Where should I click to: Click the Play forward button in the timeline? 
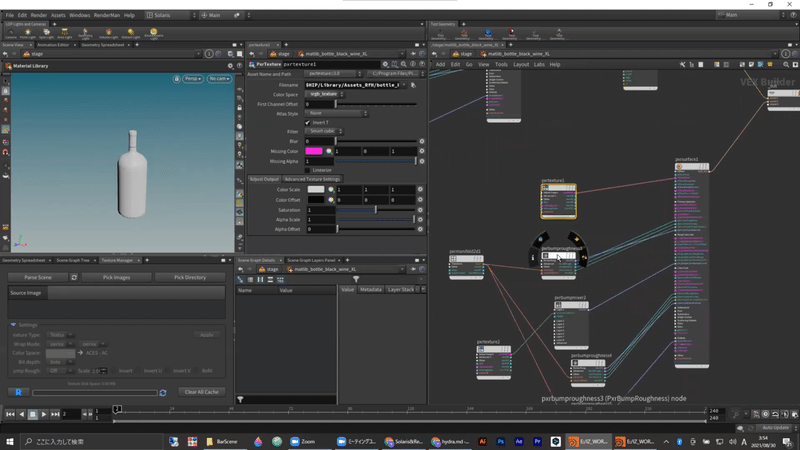[x=44, y=413]
